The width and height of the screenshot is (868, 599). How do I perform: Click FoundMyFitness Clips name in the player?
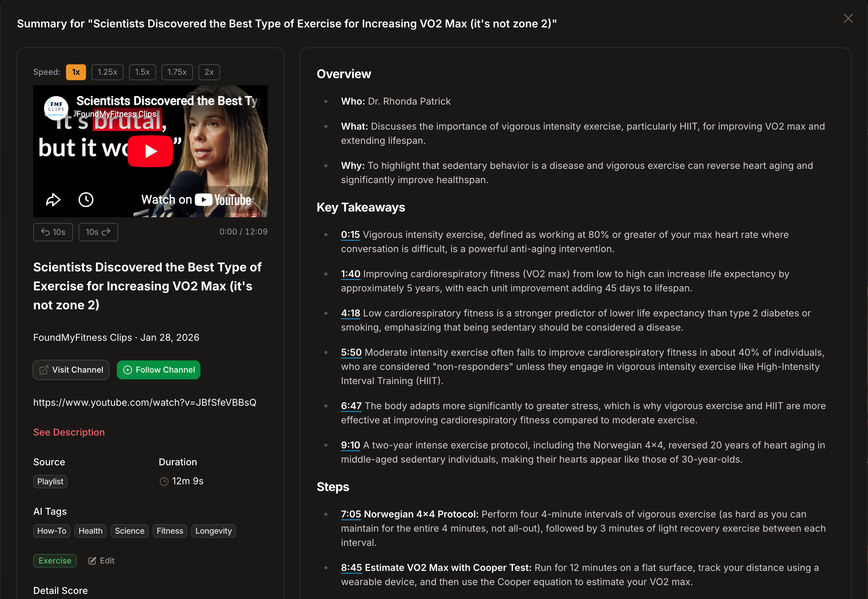tap(116, 114)
